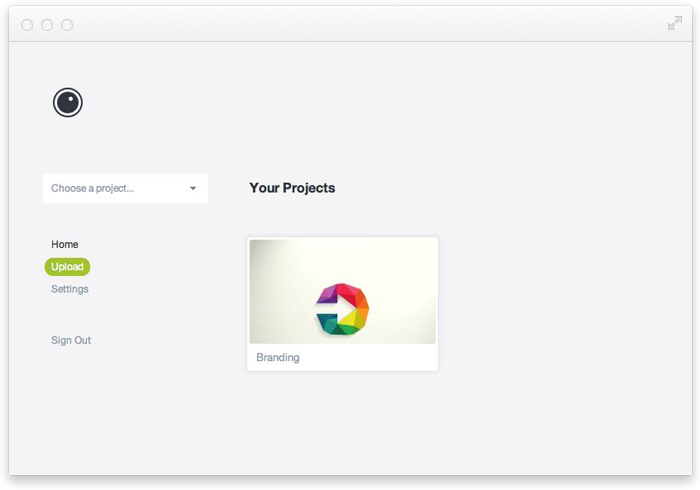This screenshot has height=490, width=700.
Task: Sign Out of the application
Action: click(x=71, y=340)
